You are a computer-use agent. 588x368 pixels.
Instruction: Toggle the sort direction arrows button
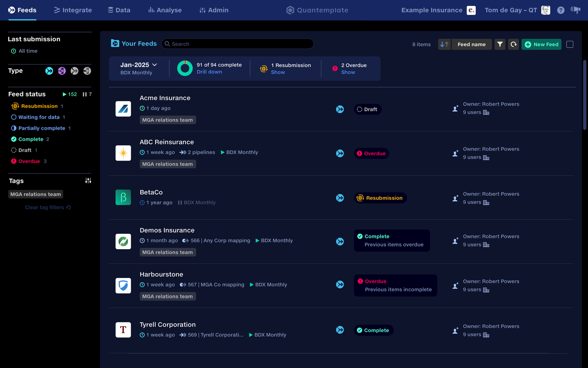444,44
